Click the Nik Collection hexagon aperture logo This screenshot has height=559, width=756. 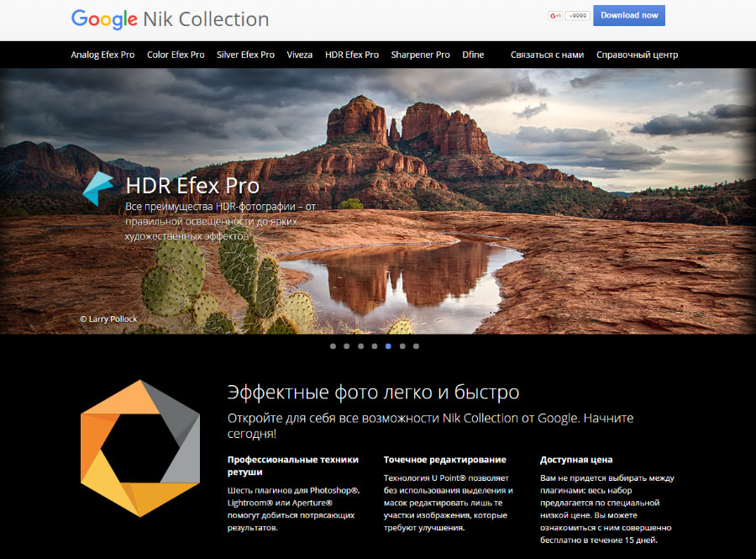tap(140, 449)
